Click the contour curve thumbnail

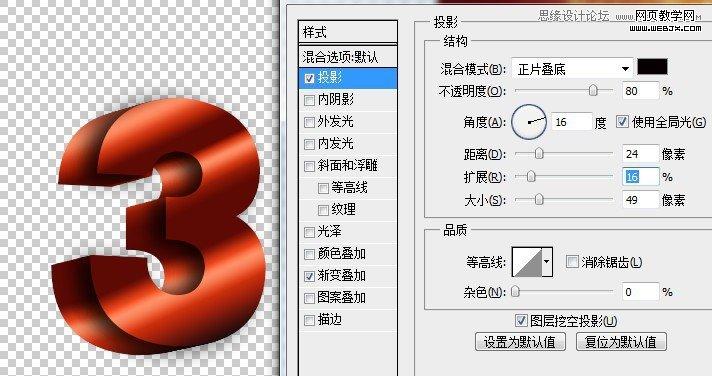[527, 262]
